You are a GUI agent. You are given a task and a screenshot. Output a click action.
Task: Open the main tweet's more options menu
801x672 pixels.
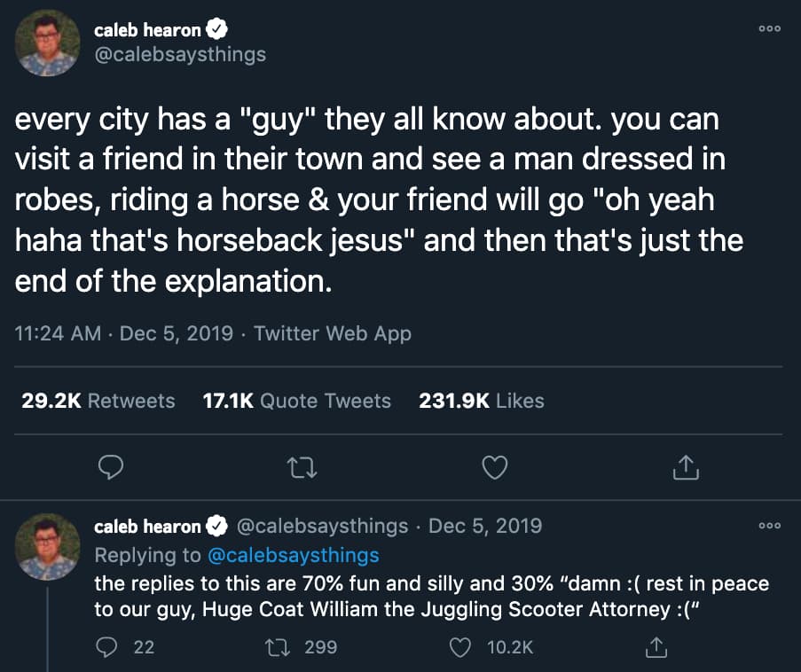[770, 29]
